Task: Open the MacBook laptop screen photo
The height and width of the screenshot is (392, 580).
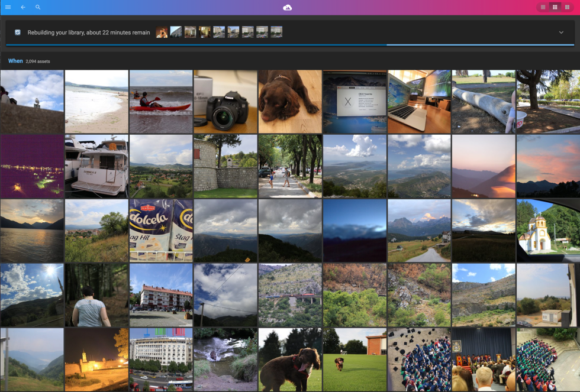Action: pyautogui.click(x=418, y=101)
